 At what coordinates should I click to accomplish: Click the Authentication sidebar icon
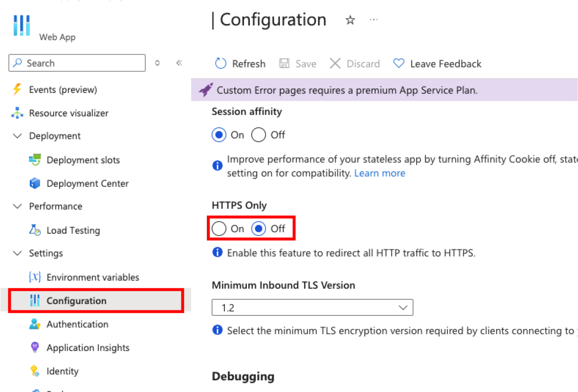tap(34, 324)
